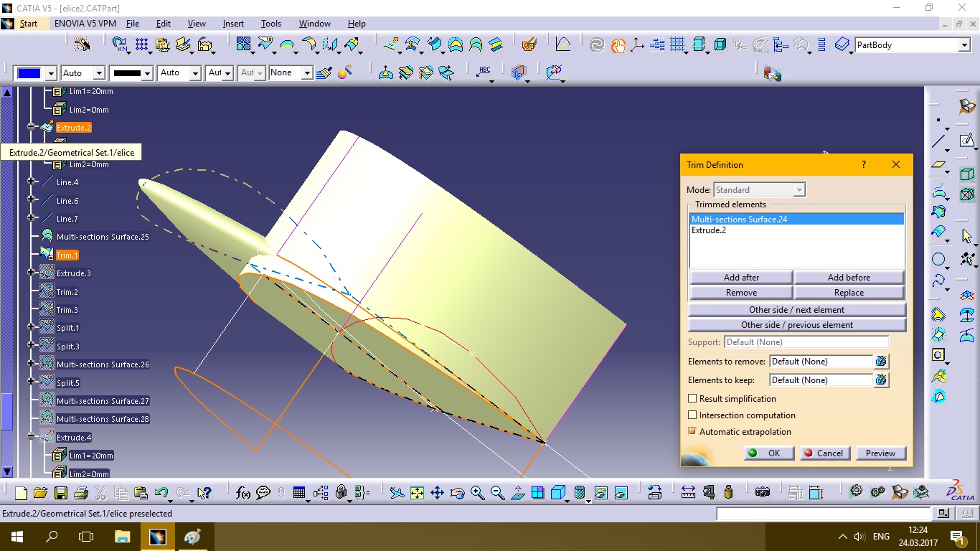Click the Preview button

click(880, 453)
